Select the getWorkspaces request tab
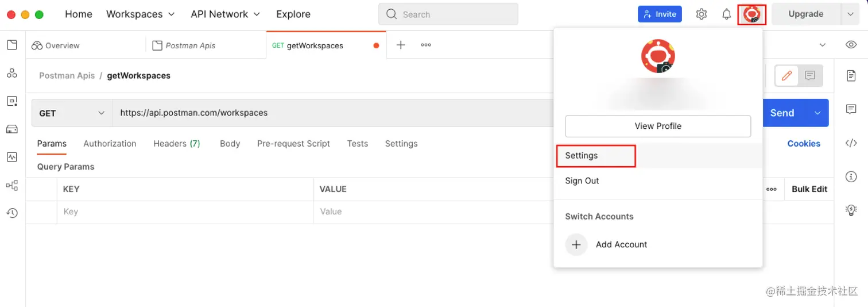The image size is (868, 307). click(326, 45)
